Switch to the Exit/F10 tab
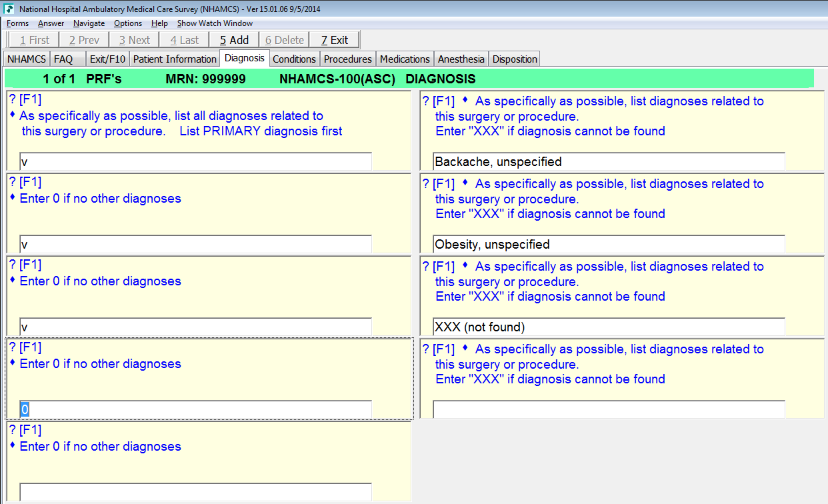The height and width of the screenshot is (504, 828). [x=107, y=59]
